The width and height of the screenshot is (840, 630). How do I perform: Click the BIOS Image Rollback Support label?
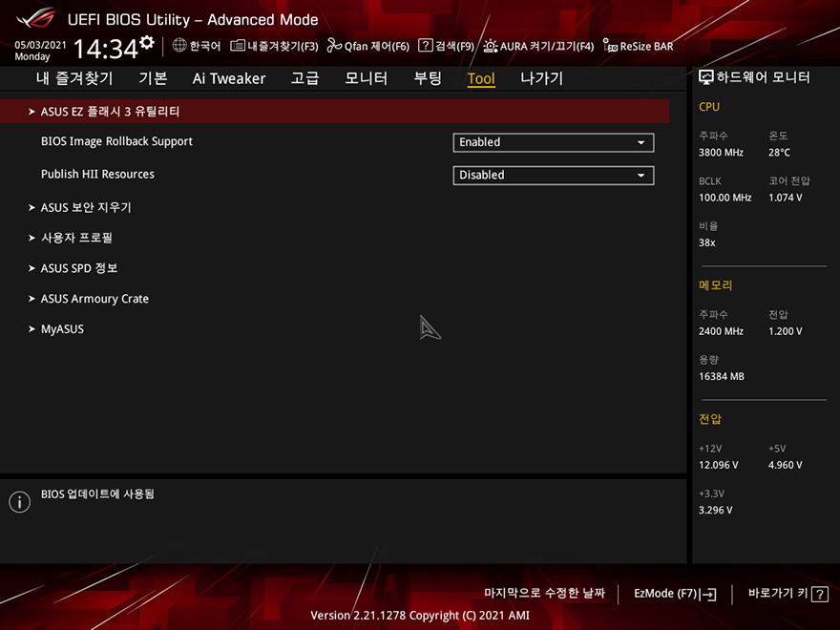click(x=116, y=141)
